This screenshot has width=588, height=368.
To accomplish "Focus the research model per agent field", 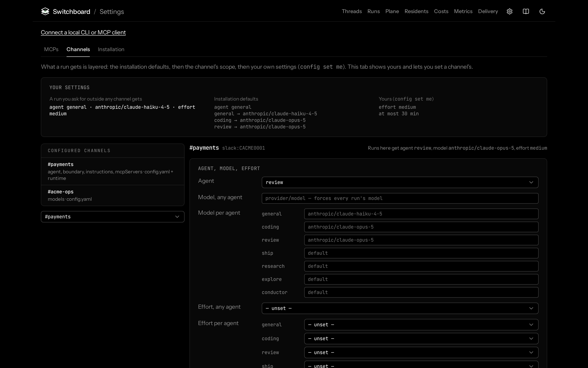I will pos(421,266).
